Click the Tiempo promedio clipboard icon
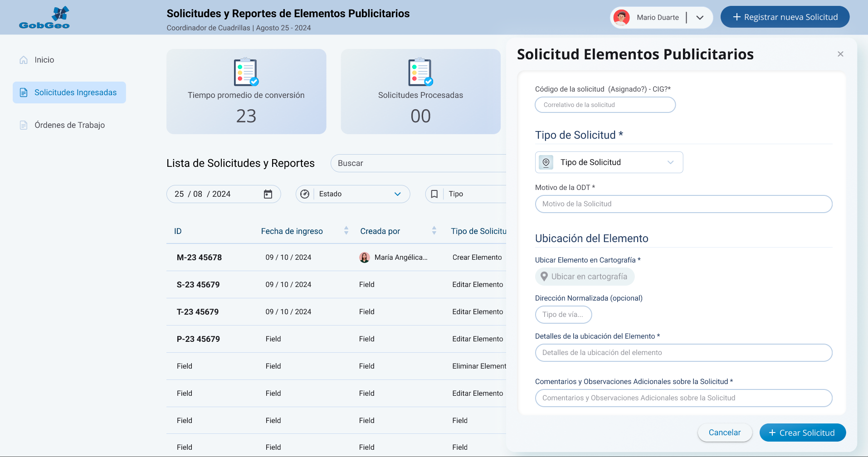 [246, 72]
